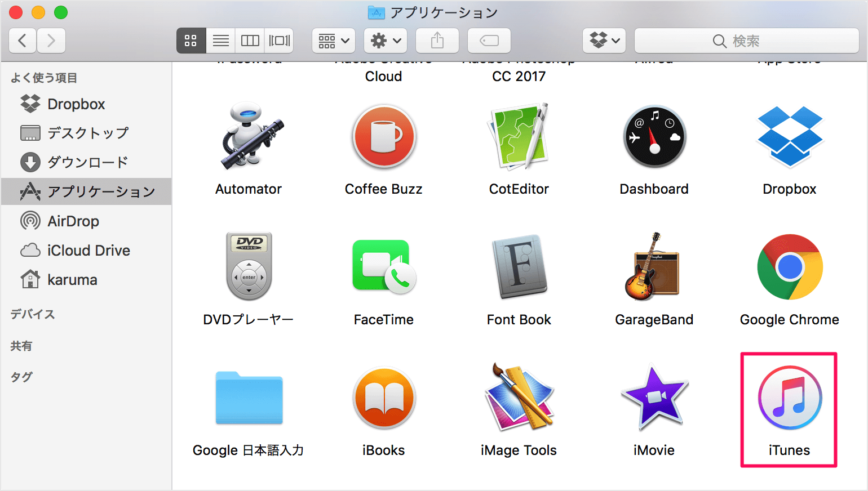
Task: Click the 共有 sidebar heading
Action: pyautogui.click(x=21, y=346)
